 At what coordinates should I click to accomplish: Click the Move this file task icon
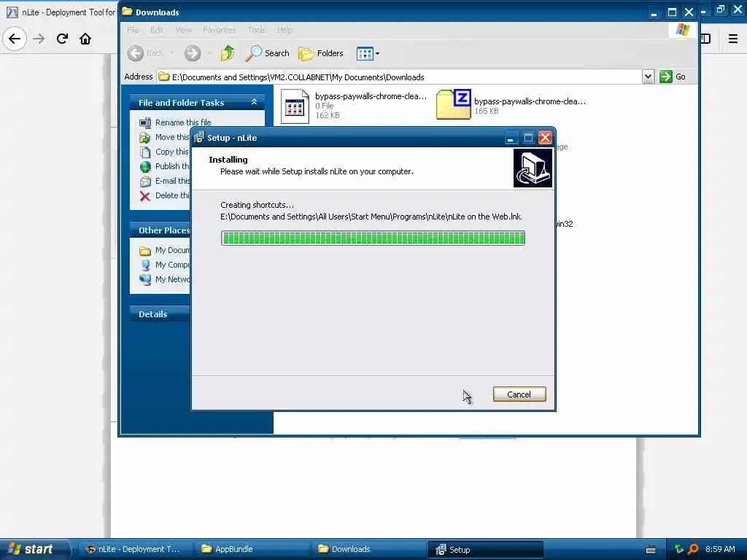145,138
